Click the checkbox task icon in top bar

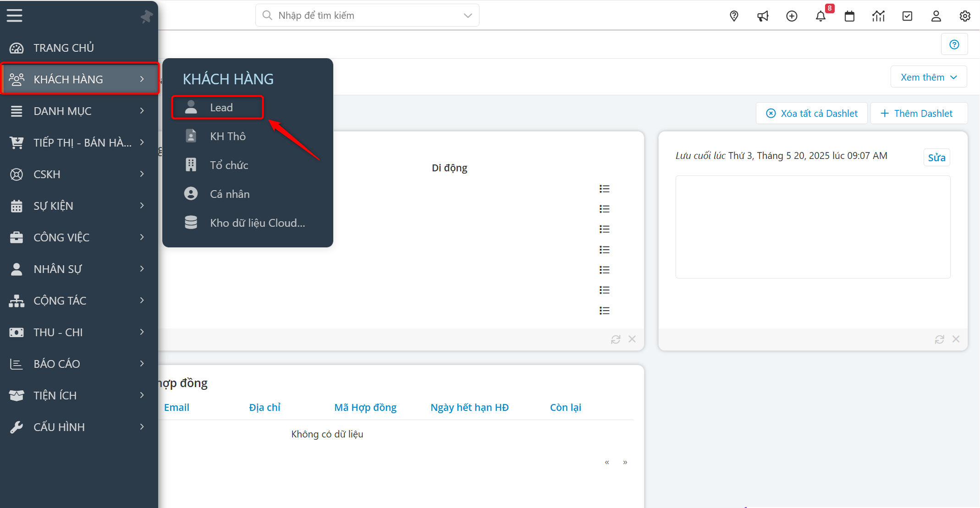tap(907, 16)
